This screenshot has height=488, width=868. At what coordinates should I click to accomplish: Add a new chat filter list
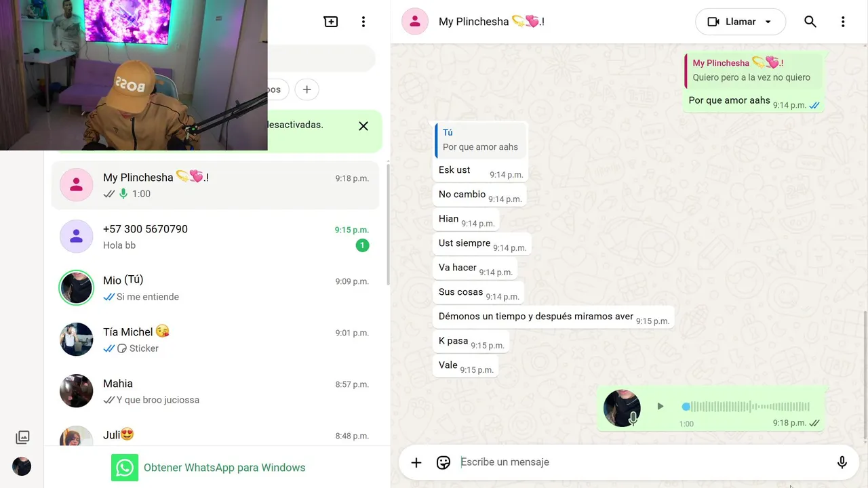(307, 89)
